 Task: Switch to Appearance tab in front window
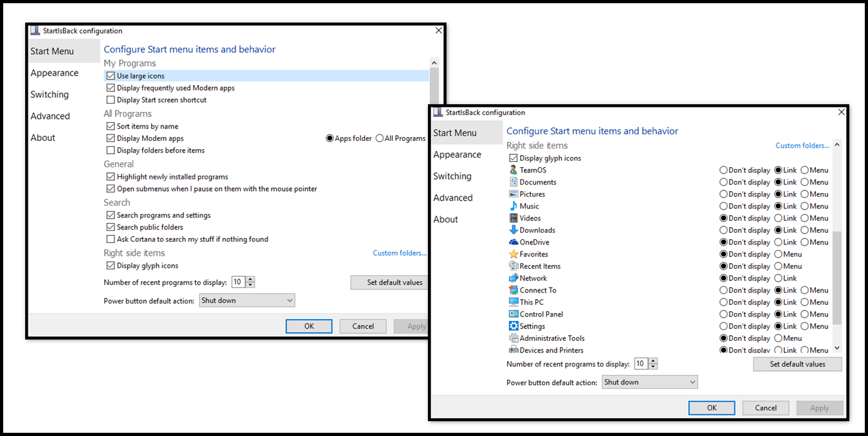click(x=457, y=154)
